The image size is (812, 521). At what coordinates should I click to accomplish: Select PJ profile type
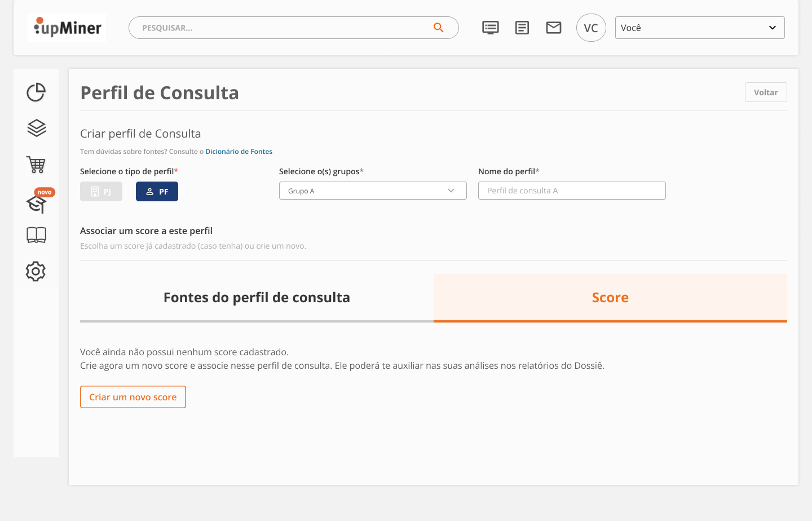[101, 192]
